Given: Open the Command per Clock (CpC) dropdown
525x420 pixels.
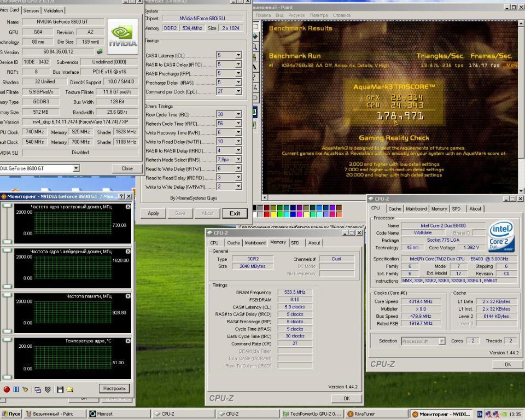Looking at the screenshot, I should [238, 91].
